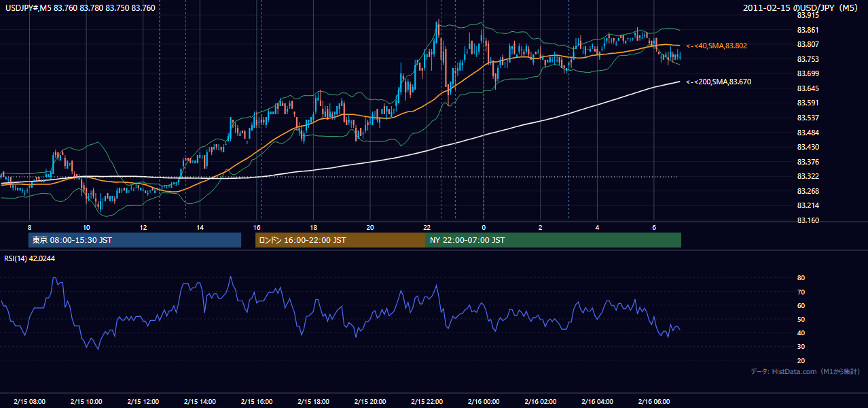
Task: Click hour label 22 on chart time axis
Action: (x=427, y=227)
